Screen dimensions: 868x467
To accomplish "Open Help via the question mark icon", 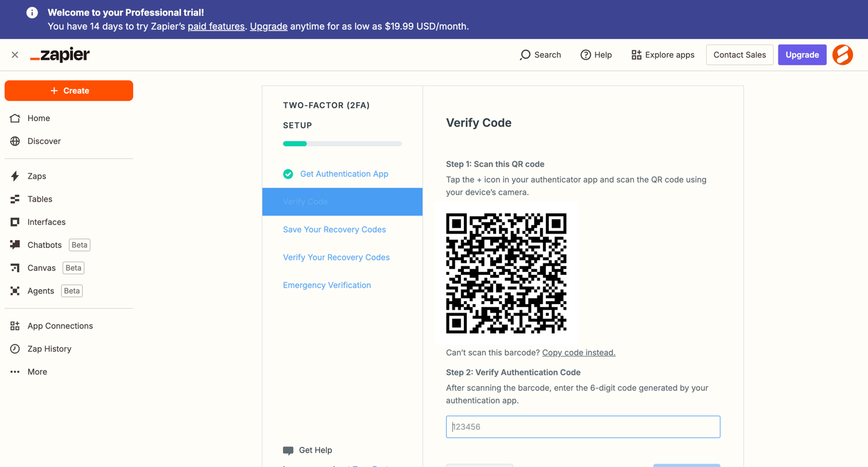I will point(586,55).
